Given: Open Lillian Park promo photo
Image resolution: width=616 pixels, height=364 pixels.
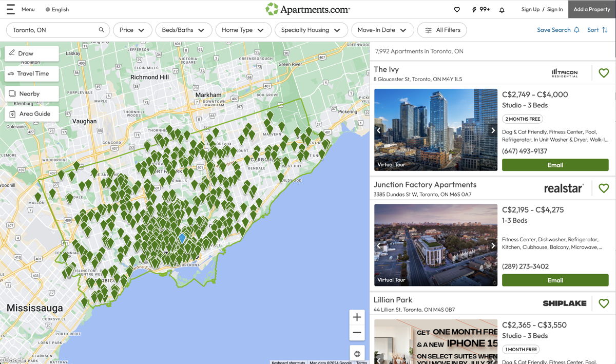Looking at the screenshot, I should point(436,341).
